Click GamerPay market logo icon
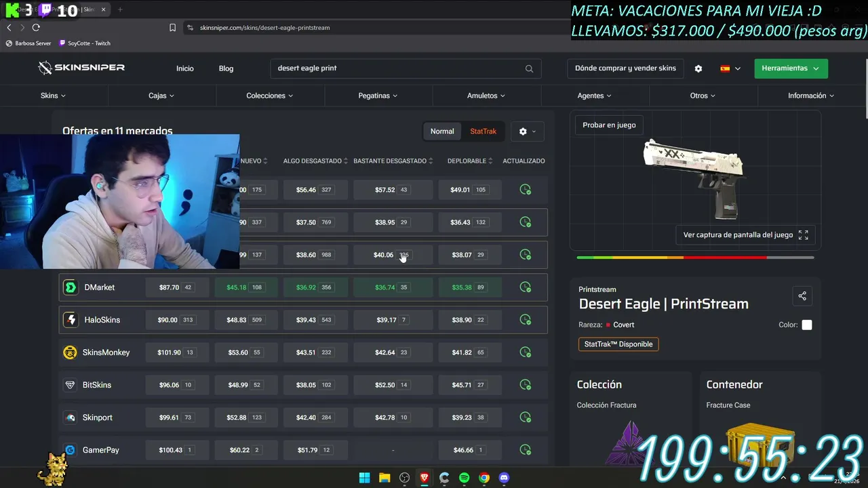 click(x=70, y=450)
